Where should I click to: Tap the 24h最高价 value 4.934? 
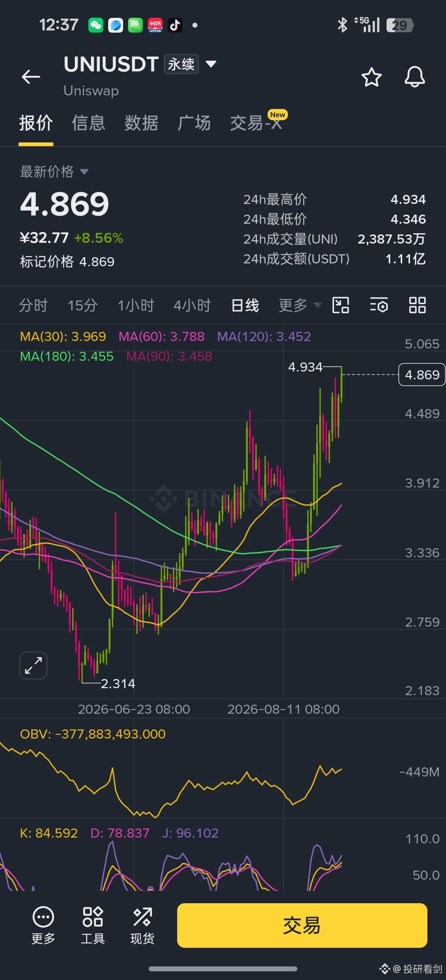[x=408, y=199]
